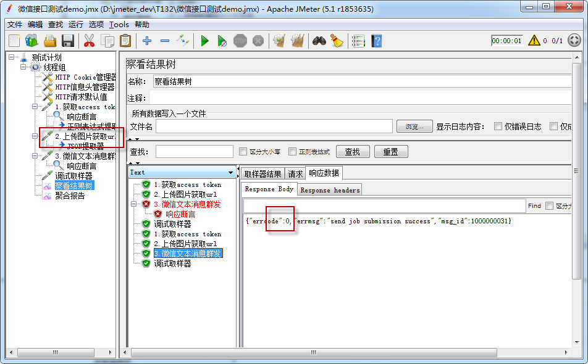Click the horizontal scrollbar of the tree panel
This screenshot has height=364, width=588.
(56, 352)
